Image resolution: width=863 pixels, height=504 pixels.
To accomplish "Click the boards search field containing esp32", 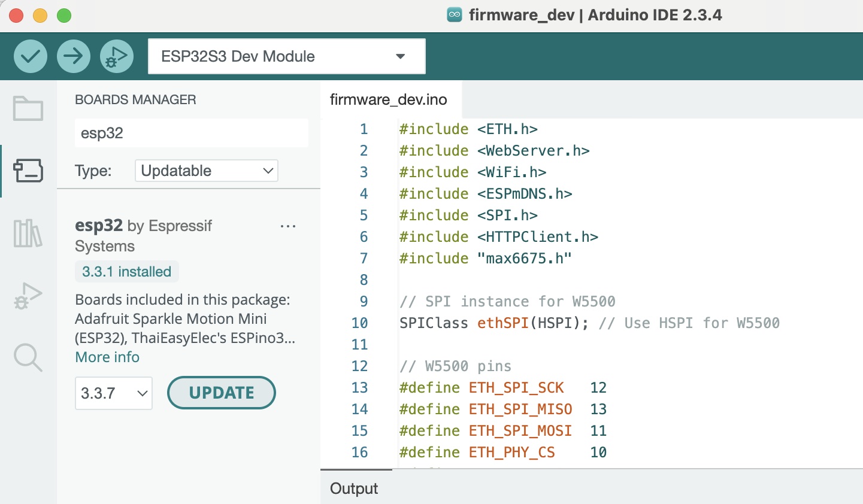I will 191,133.
